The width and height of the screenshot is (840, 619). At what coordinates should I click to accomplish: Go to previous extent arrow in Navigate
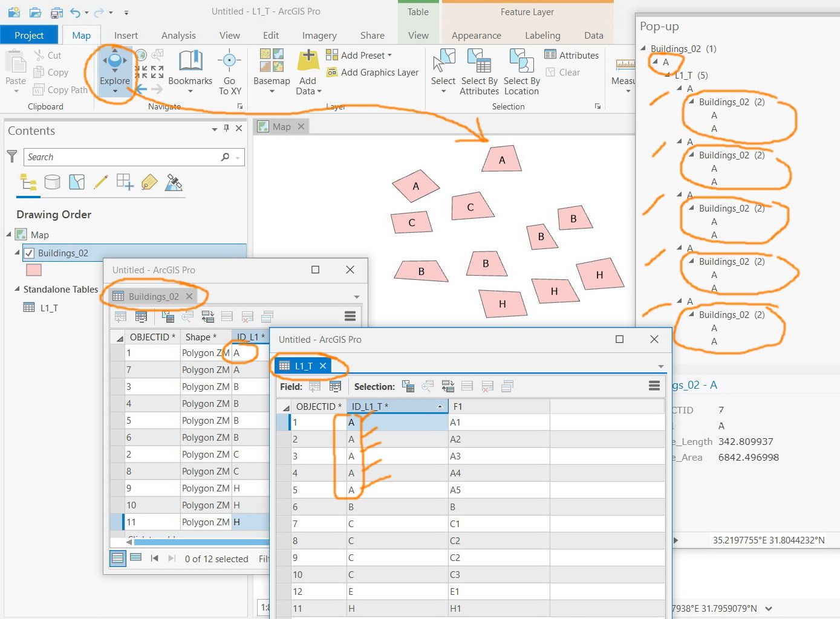click(x=141, y=89)
